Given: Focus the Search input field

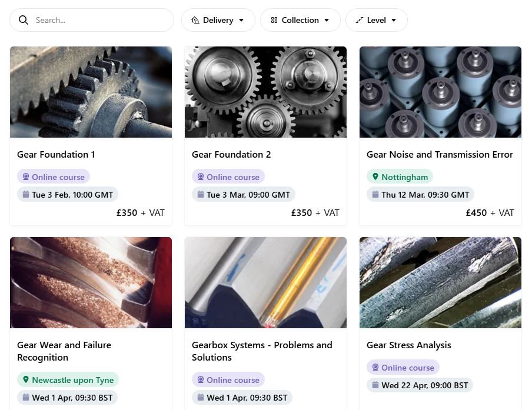Looking at the screenshot, I should click(92, 20).
